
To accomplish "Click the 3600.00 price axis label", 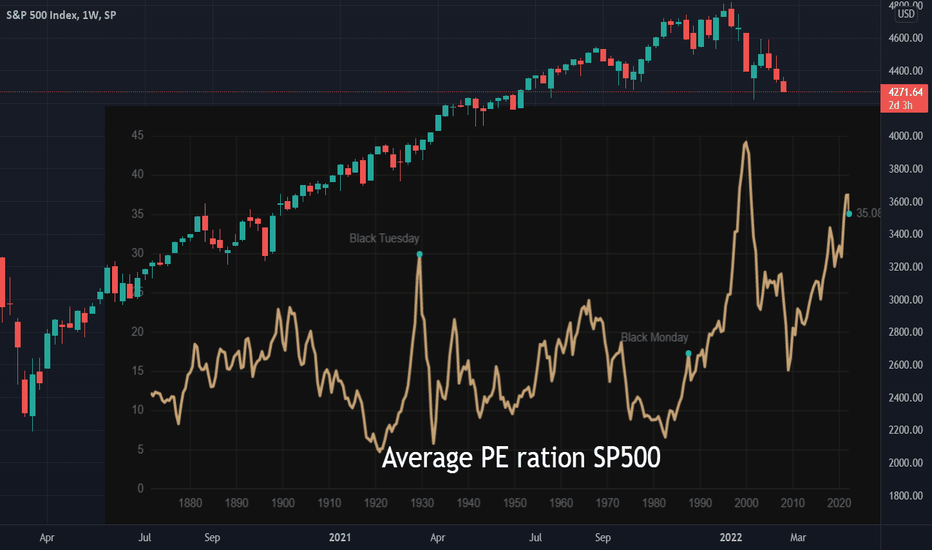I will 906,202.
